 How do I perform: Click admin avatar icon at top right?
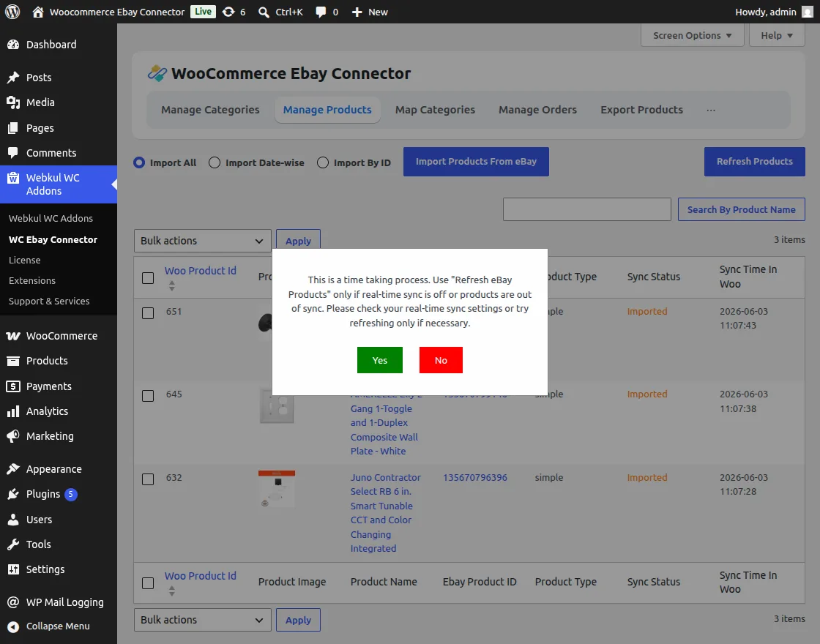pyautogui.click(x=808, y=12)
